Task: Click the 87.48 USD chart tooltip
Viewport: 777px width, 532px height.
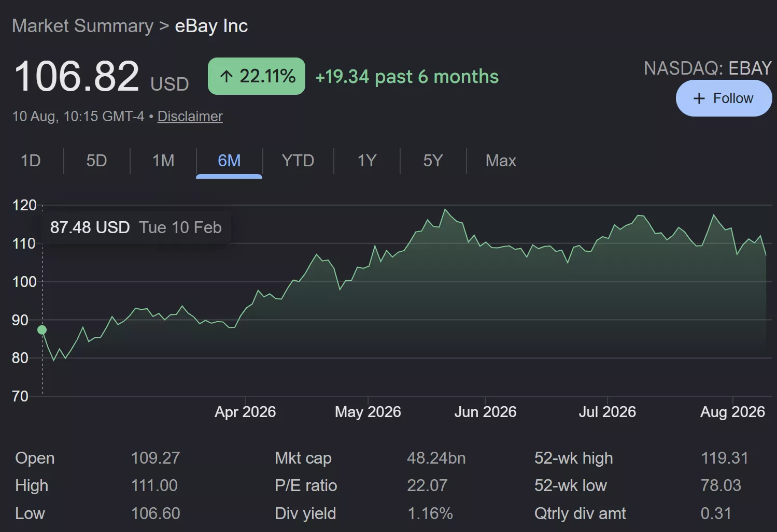Action: click(136, 227)
